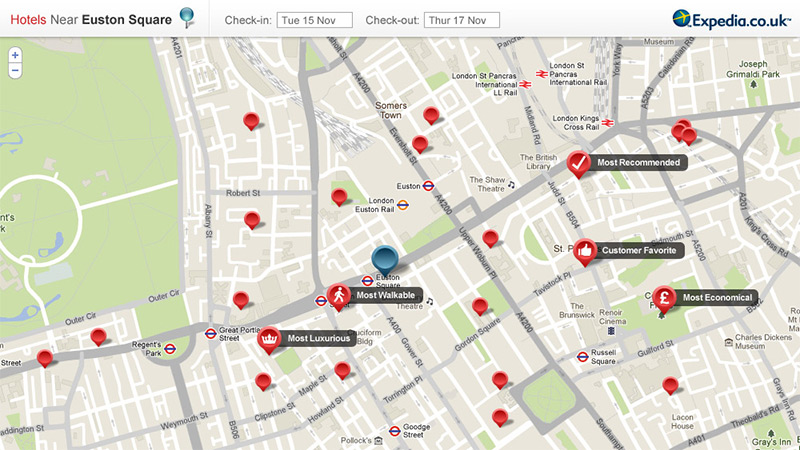Click Joseph Grimaldi Park label
The image size is (800, 450).
[753, 69]
